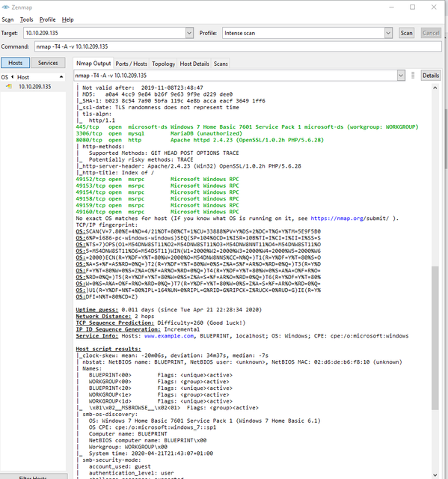Click the Service Info label
The width and height of the screenshot is (448, 479).
click(96, 336)
